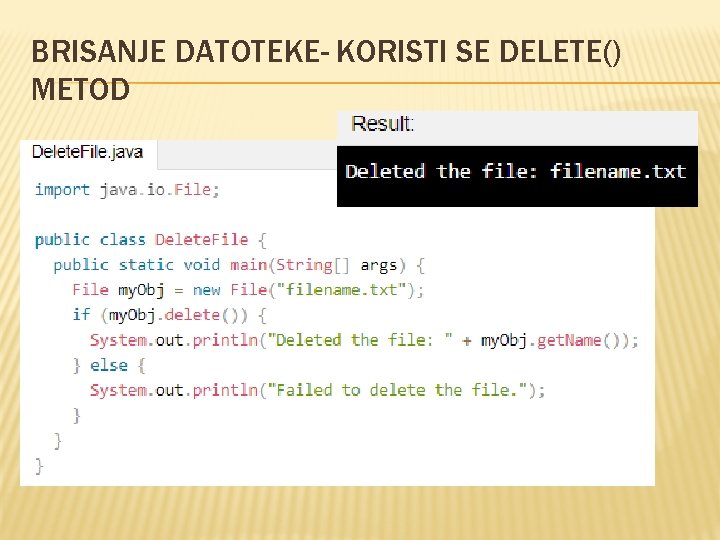Click the 'public static void main' line
Image resolution: width=720 pixels, height=540 pixels.
[x=239, y=265]
